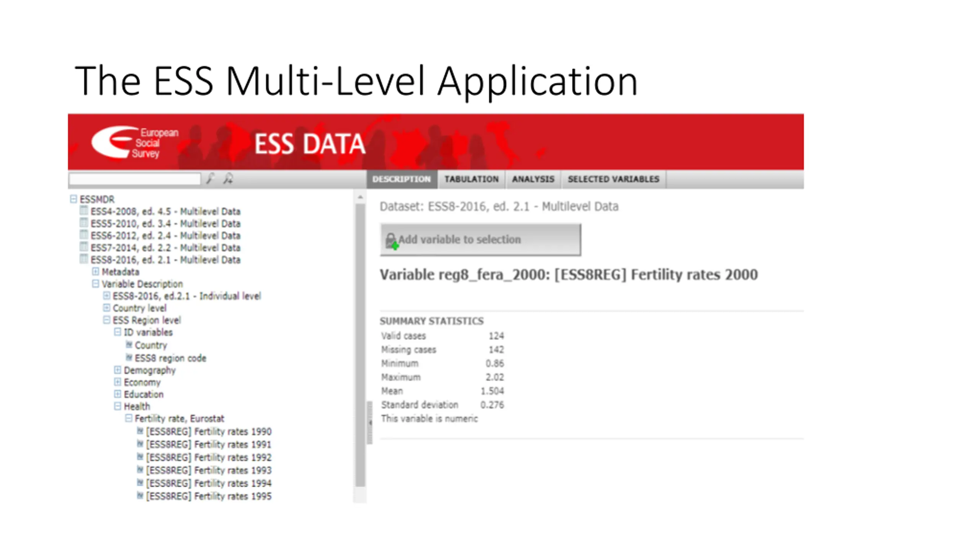Click the Demography label

(150, 370)
